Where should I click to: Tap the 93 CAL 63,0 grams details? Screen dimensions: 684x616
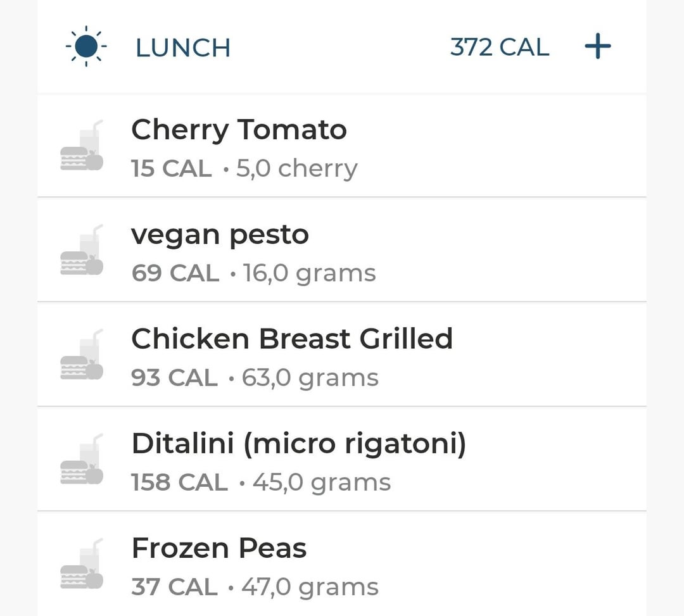tap(255, 377)
